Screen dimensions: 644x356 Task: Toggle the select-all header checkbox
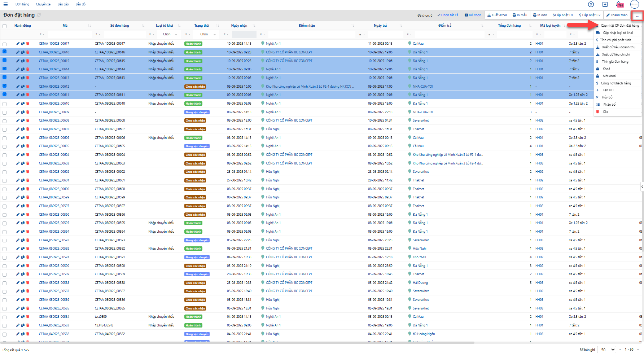[x=5, y=26]
